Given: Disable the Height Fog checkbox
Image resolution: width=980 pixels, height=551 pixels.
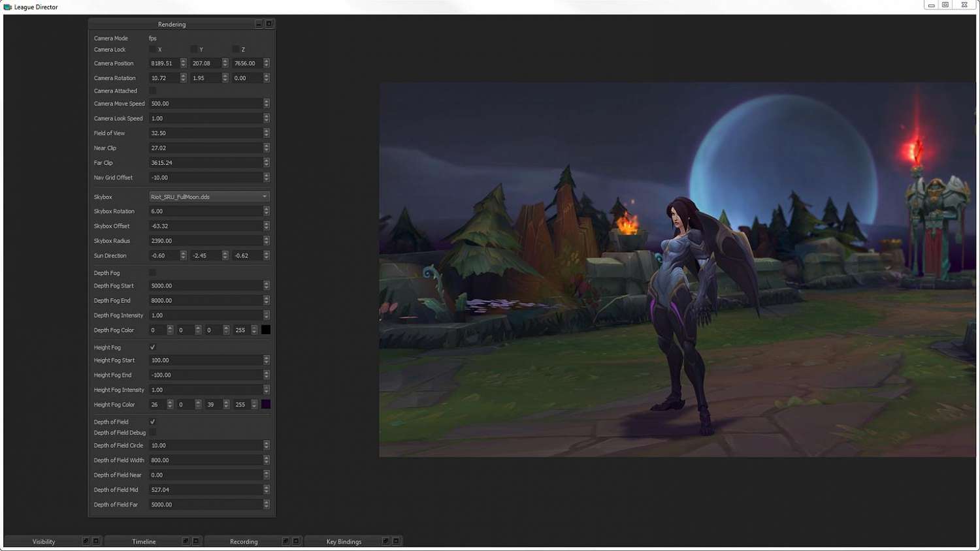Looking at the screenshot, I should click(x=153, y=347).
